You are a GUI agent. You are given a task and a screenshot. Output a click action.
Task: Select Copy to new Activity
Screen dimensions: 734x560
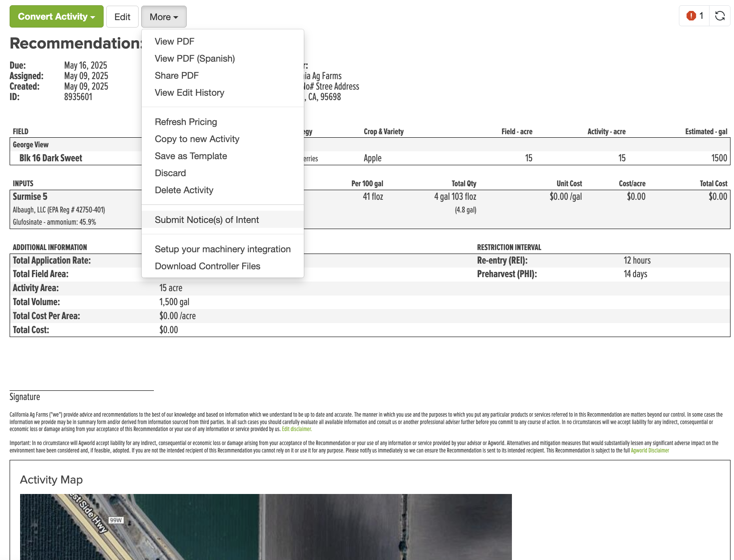[x=197, y=139]
